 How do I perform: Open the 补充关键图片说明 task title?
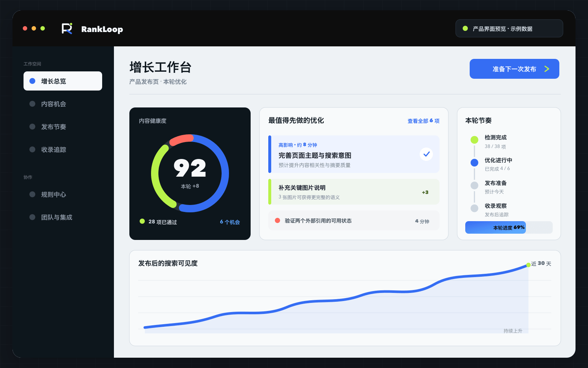302,188
